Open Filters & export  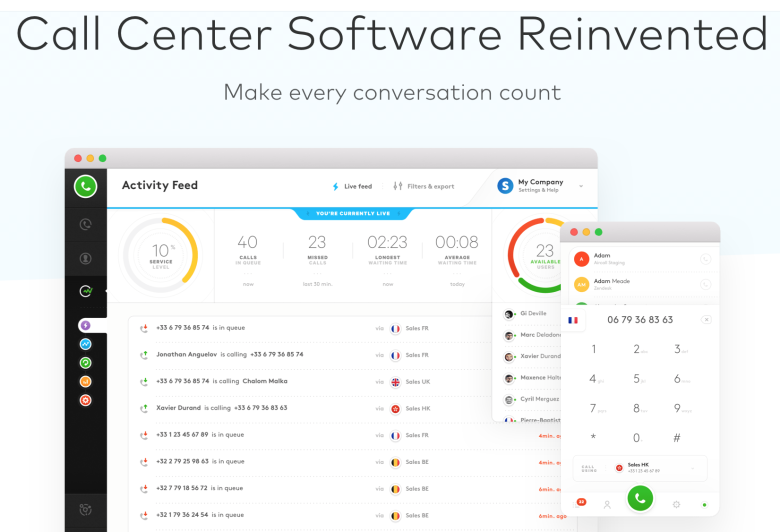click(x=423, y=187)
